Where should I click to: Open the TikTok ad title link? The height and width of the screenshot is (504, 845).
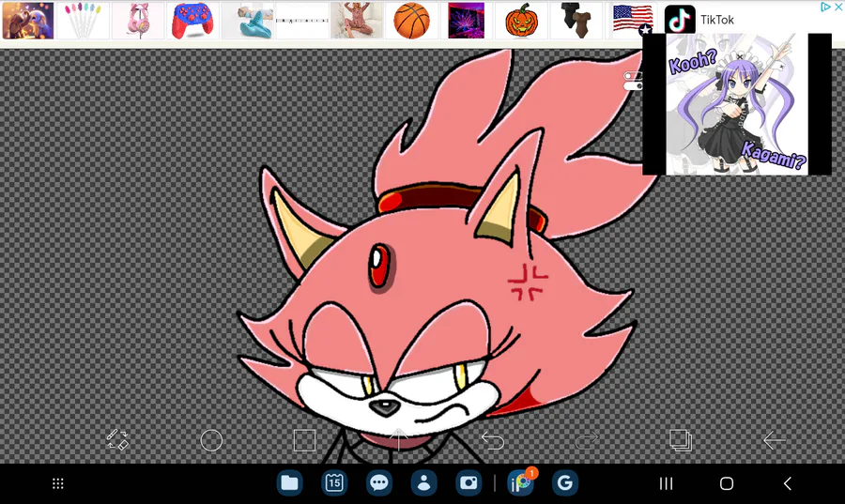(x=717, y=20)
